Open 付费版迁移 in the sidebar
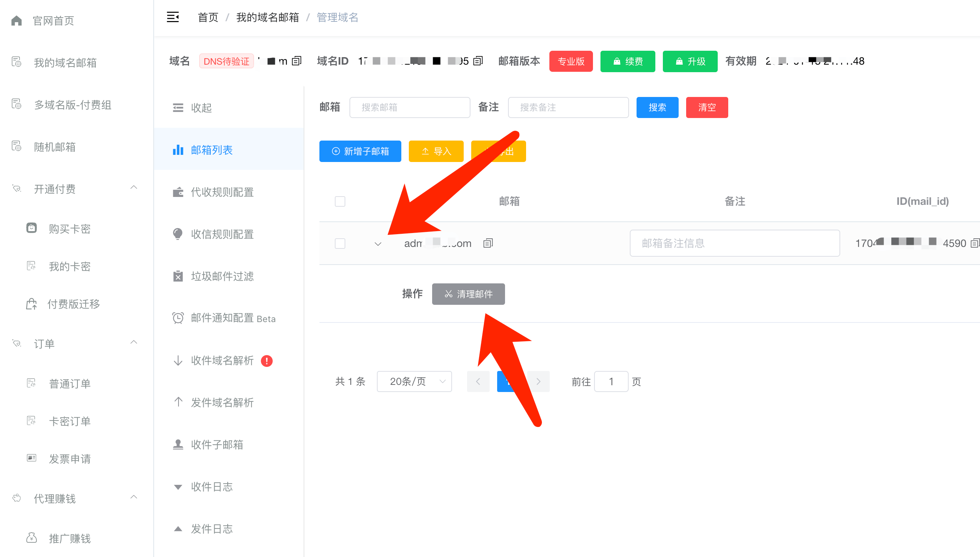Screen dimensions: 980x557 [x=73, y=304]
